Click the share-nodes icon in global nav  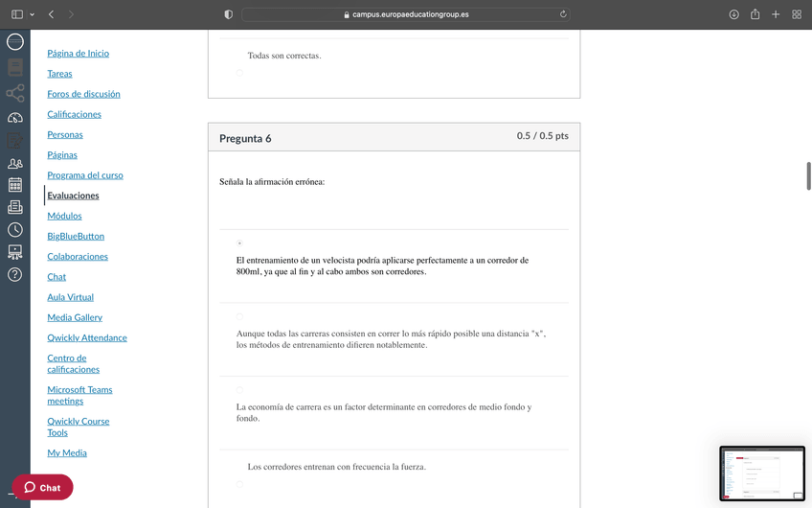click(15, 93)
